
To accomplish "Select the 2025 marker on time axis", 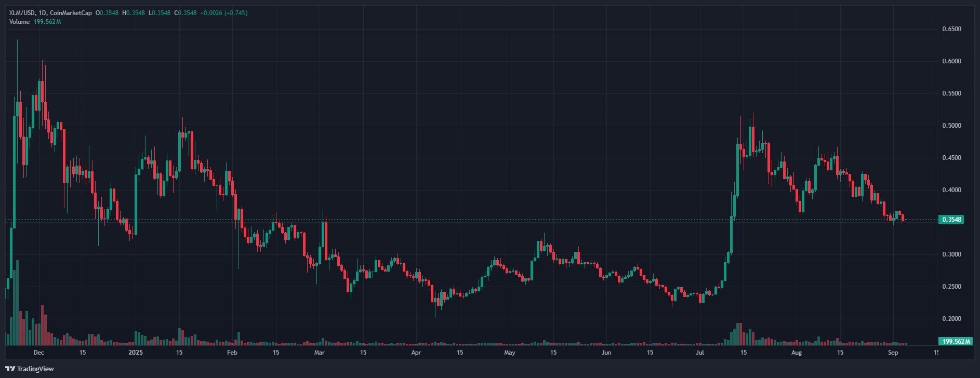I will 136,353.
